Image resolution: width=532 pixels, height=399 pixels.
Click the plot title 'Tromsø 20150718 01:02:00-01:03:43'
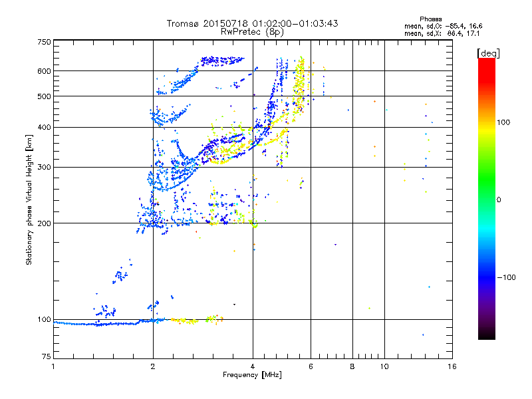point(252,23)
